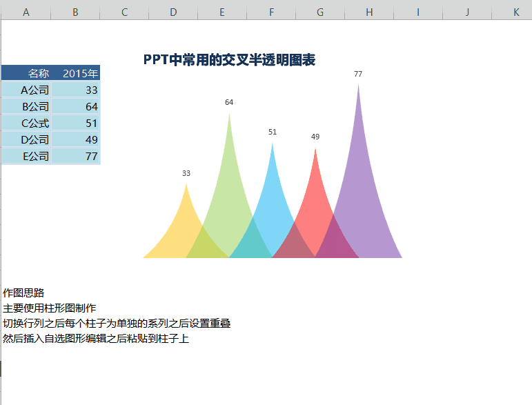Image resolution: width=532 pixels, height=405 pixels.
Task: Select data label 77 above purple peak
Action: pyautogui.click(x=358, y=75)
